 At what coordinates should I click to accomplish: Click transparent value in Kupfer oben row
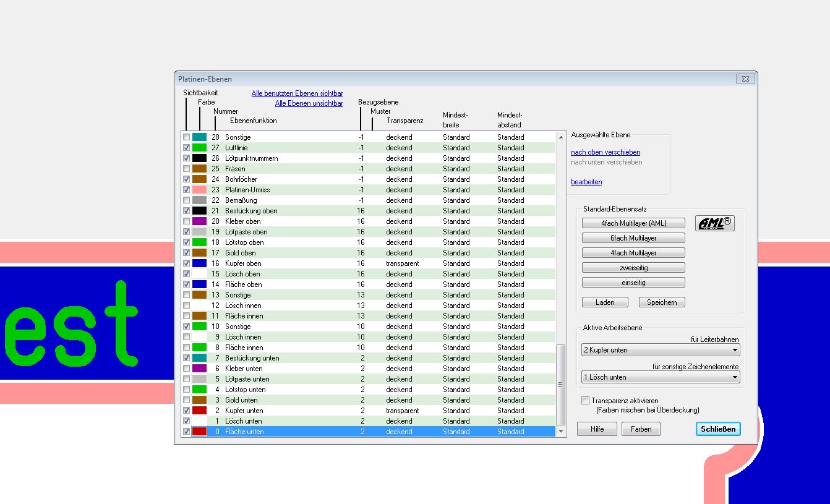pos(403,263)
